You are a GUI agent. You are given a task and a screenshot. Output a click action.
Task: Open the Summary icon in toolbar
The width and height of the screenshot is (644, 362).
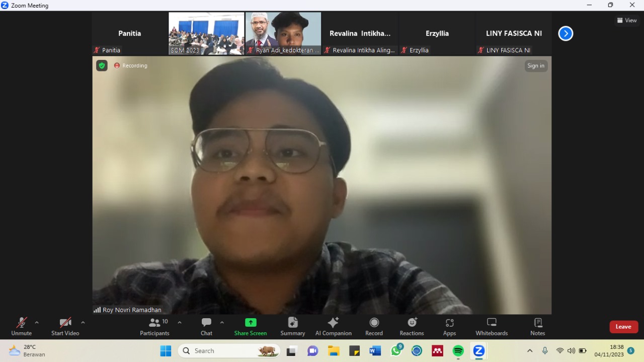(x=292, y=326)
